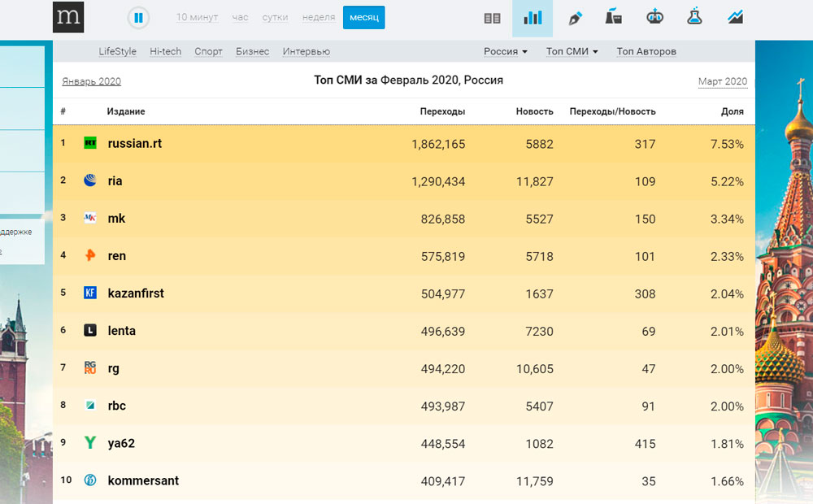Pause live updates with the pause button
This screenshot has width=813, height=504.
pos(138,17)
